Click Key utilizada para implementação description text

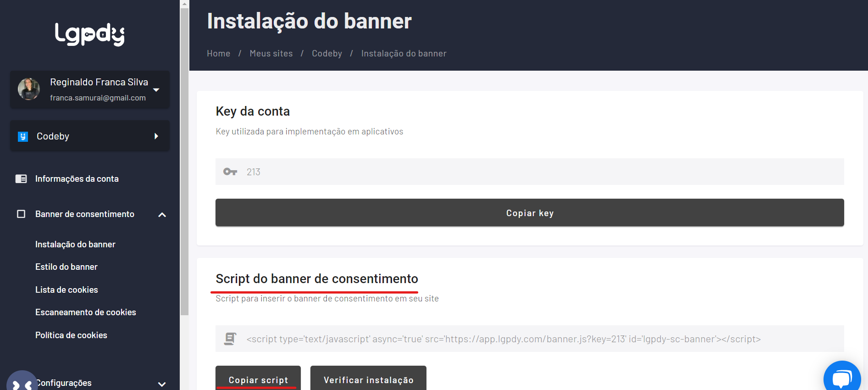point(310,132)
